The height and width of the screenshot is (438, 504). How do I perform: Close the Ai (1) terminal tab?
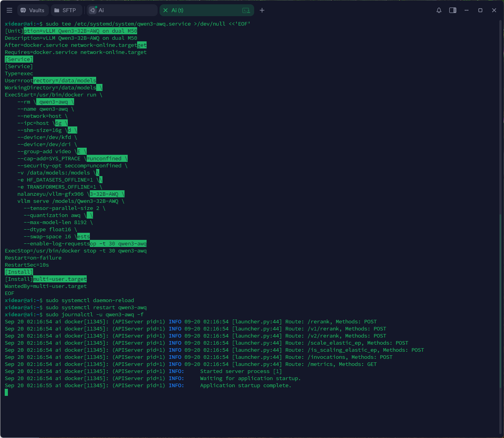(x=166, y=10)
